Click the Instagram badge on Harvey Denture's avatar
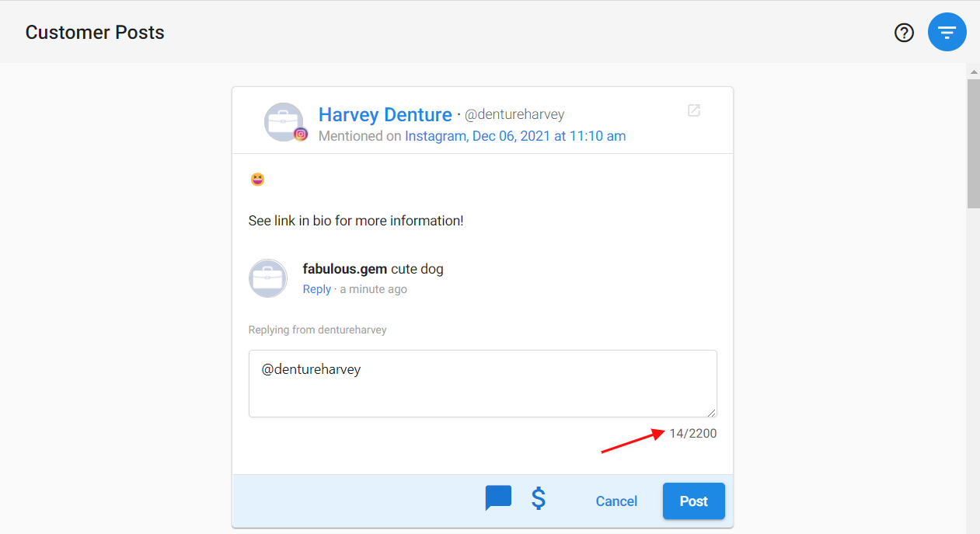 click(301, 134)
